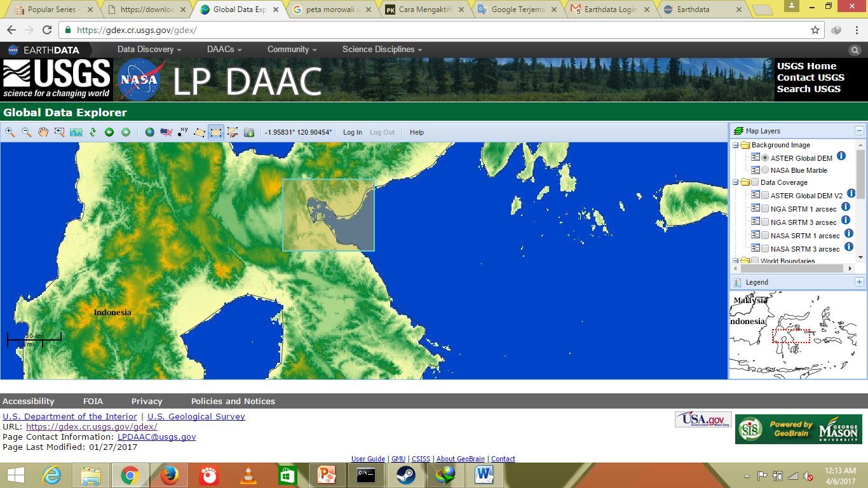
Task: Select the XY coordinate point tool
Action: click(182, 132)
